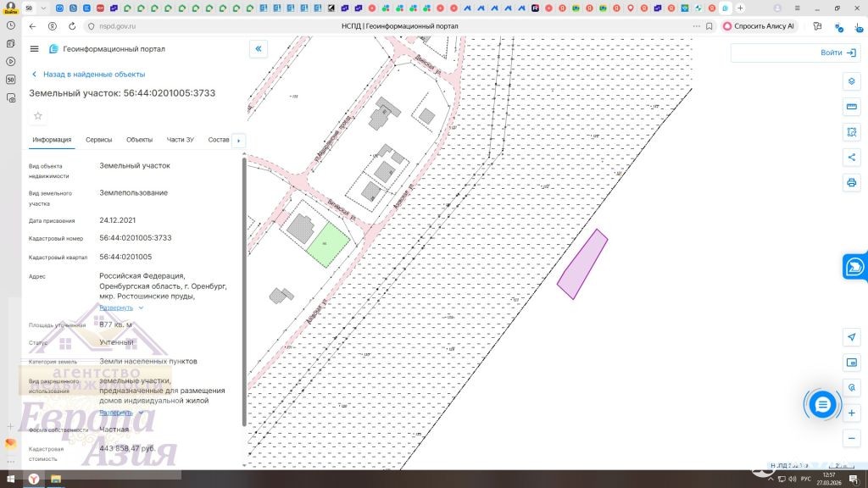
Task: Open the blue chat assistant bubble
Action: pos(821,405)
